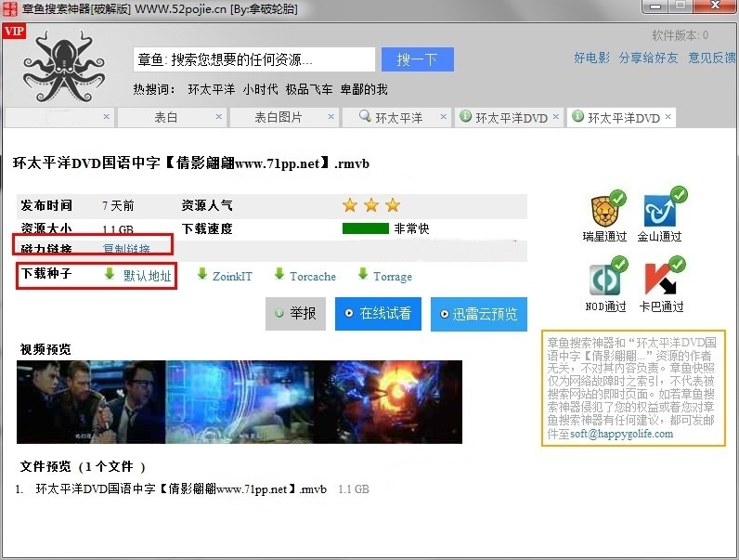Click the 7 天前 publish time value
Screen dimensions: 739x560
(x=118, y=205)
